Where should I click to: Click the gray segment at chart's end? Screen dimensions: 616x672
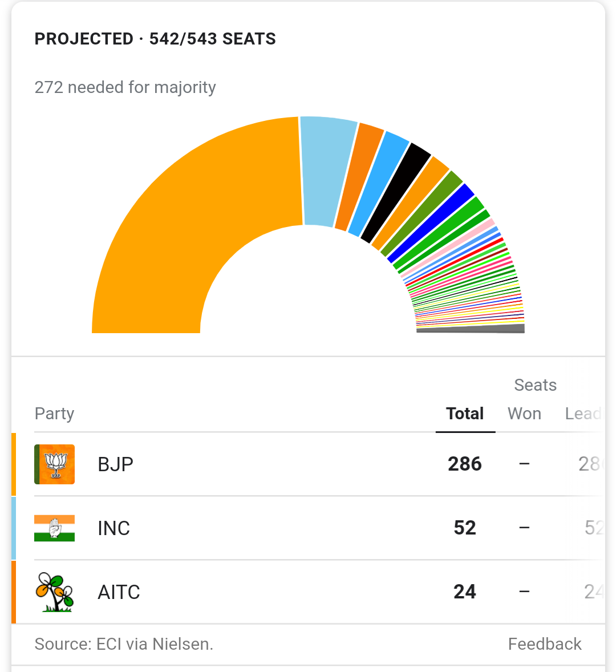pyautogui.click(x=471, y=329)
